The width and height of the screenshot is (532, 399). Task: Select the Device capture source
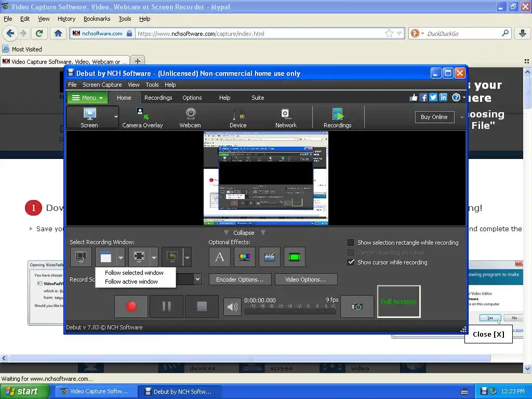click(x=238, y=117)
